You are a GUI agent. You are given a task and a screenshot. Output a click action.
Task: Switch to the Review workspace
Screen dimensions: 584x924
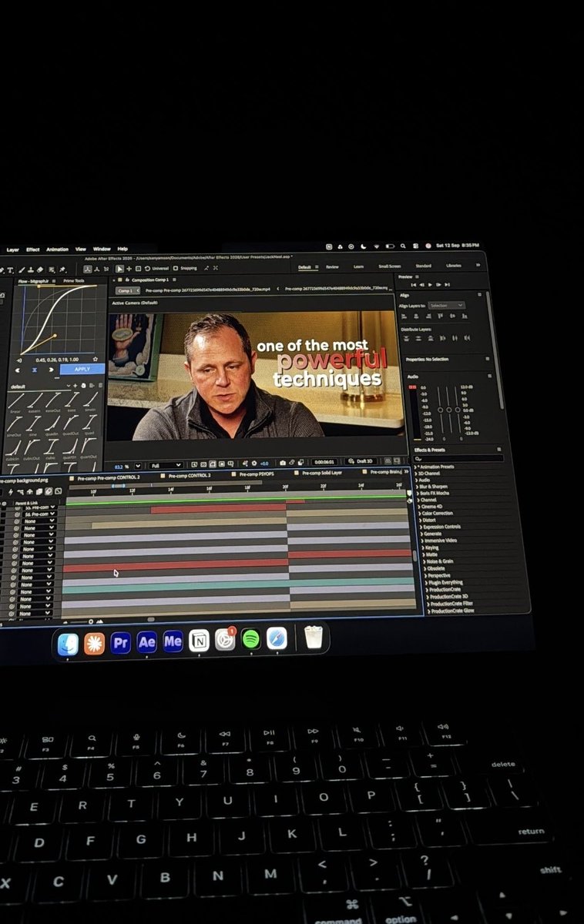(x=332, y=266)
